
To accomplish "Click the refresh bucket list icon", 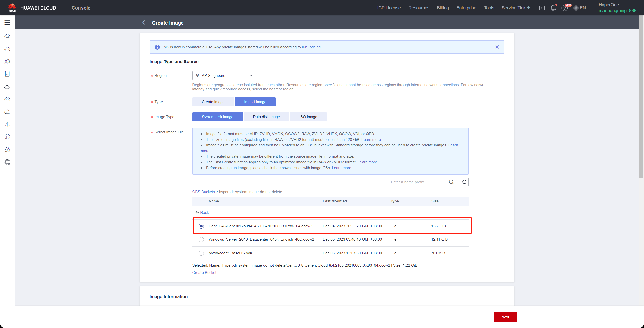I will coord(464,182).
